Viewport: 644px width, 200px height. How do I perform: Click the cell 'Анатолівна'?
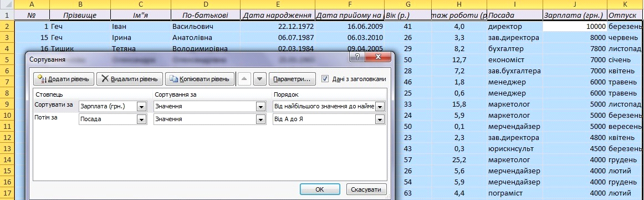(x=206, y=37)
